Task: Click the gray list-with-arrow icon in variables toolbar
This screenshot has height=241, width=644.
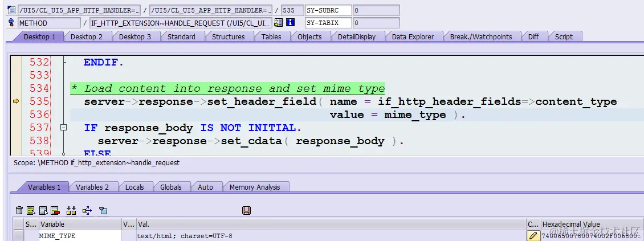Action: pos(43,211)
